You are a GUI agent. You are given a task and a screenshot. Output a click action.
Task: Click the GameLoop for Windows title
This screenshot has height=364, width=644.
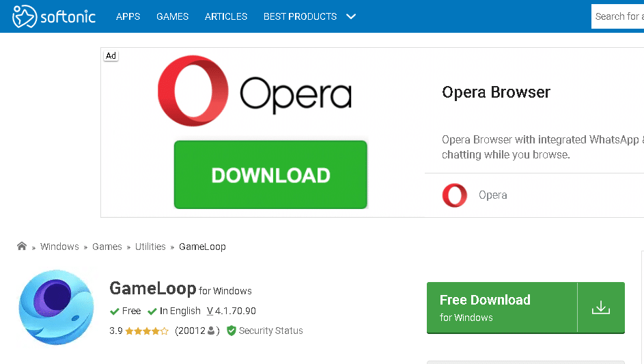click(181, 289)
